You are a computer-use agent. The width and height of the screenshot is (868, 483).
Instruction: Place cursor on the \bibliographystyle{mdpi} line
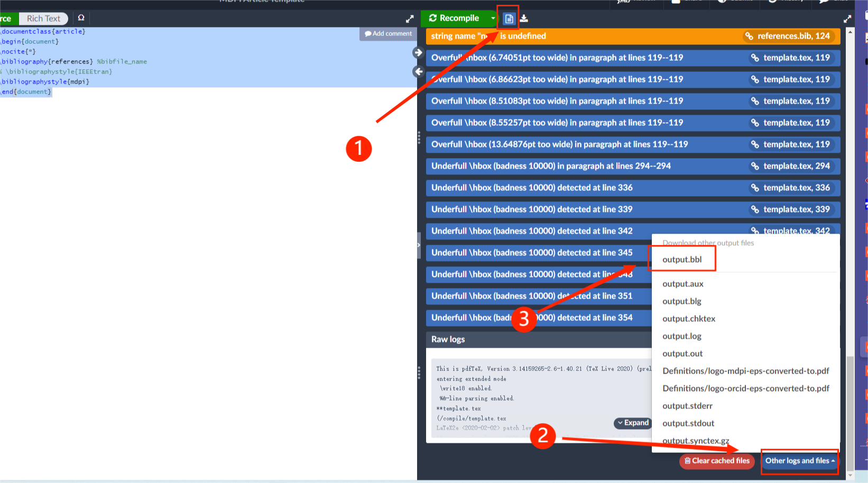point(45,81)
